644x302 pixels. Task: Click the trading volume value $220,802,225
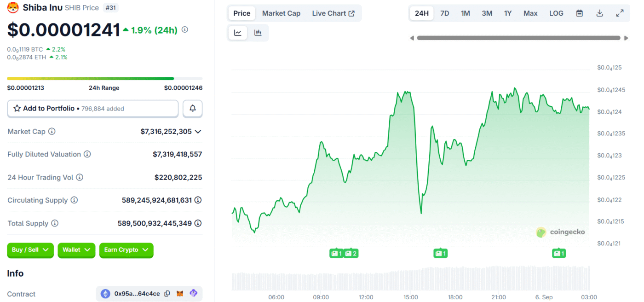click(x=178, y=178)
